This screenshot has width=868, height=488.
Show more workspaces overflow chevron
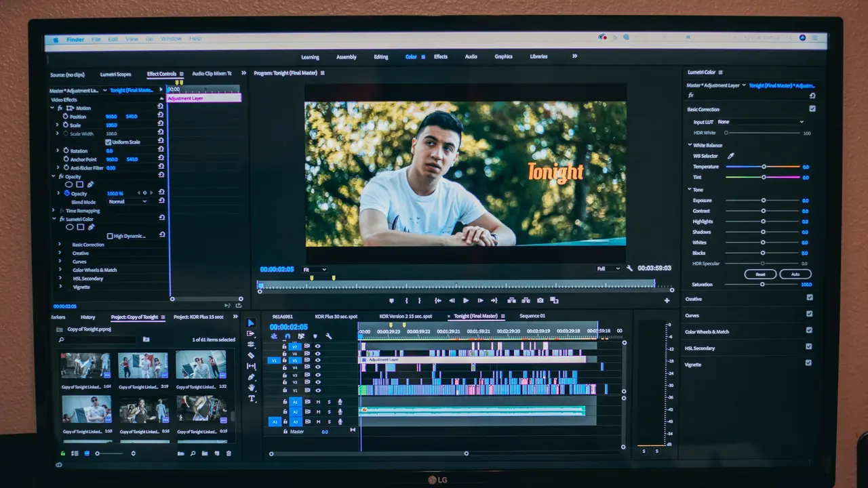574,56
